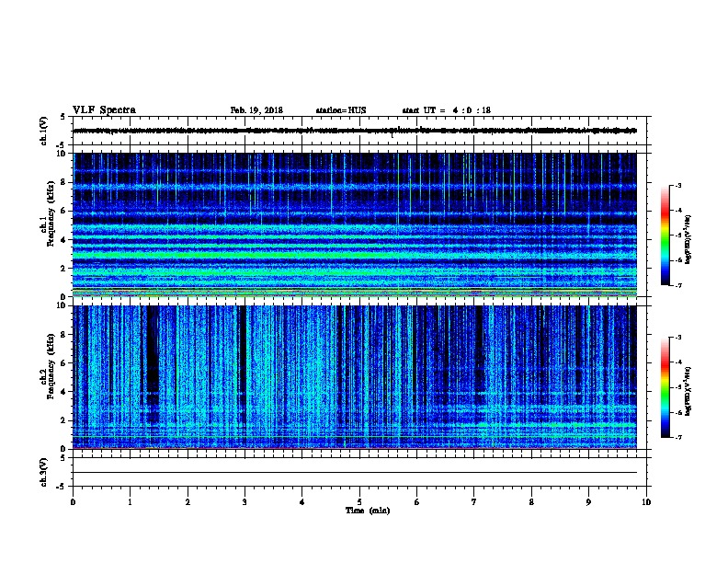Click the "4" tick label on the time axis
728x563 pixels.
point(302,502)
